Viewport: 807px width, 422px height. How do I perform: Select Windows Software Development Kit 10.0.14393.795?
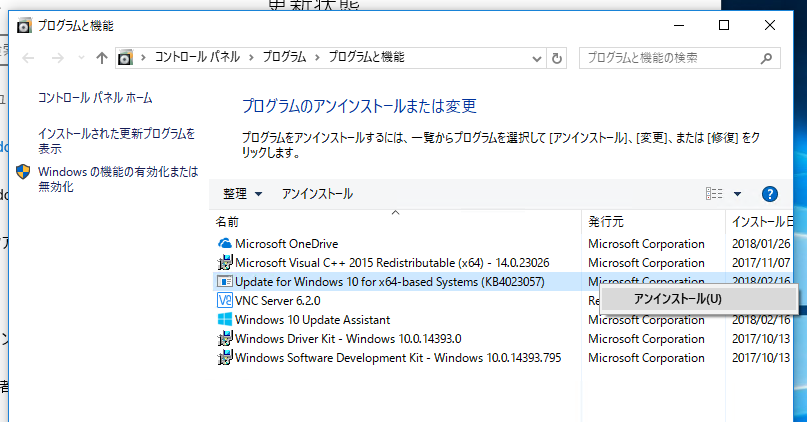click(x=398, y=358)
